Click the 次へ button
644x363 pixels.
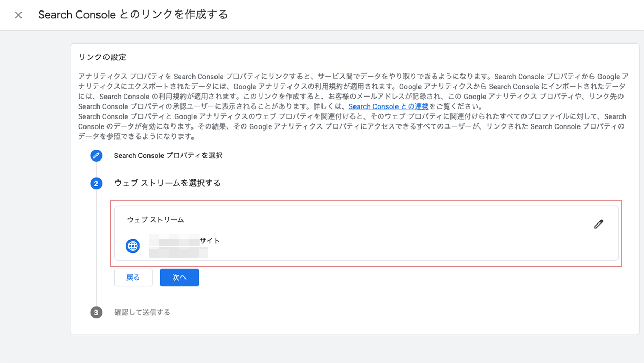click(179, 277)
